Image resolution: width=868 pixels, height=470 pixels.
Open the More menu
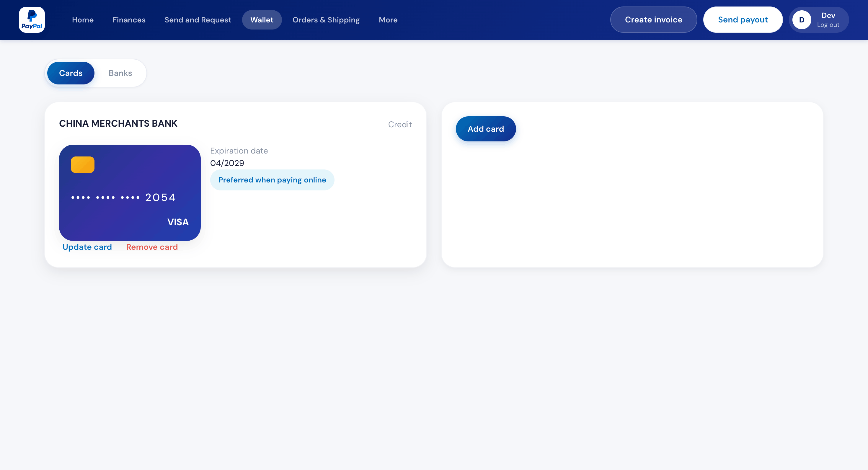[388, 20]
